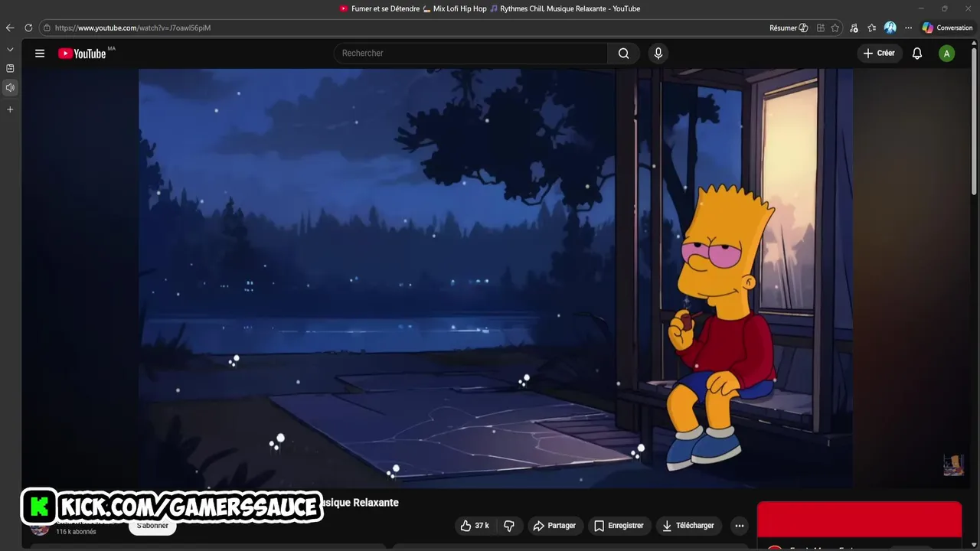
Task: Open the browser profile avatar
Action: click(890, 28)
